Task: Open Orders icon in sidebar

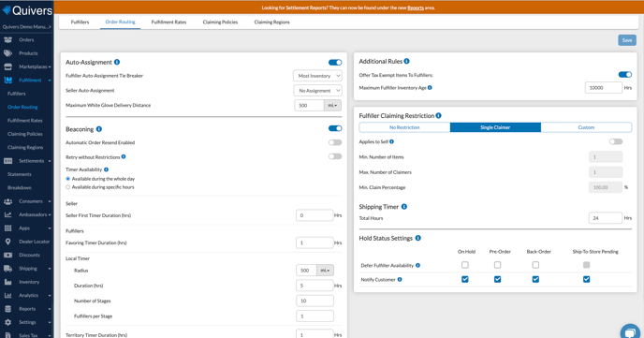Action: point(7,40)
